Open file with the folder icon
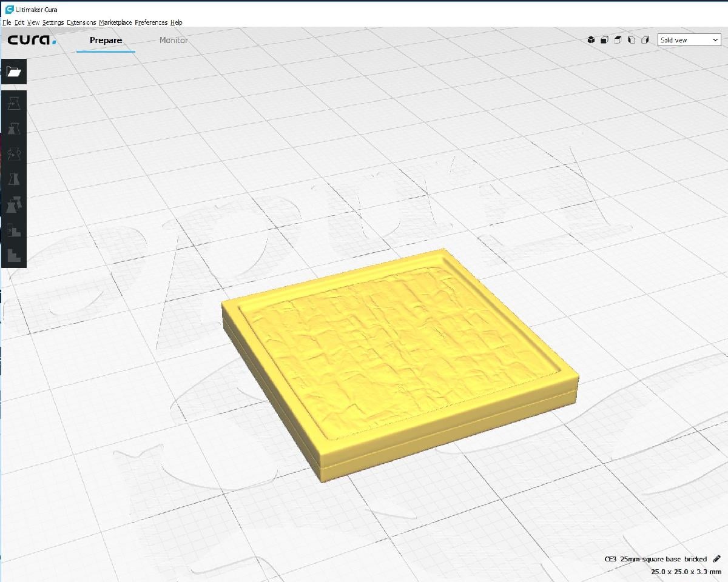This screenshot has width=728, height=582. 13,72
